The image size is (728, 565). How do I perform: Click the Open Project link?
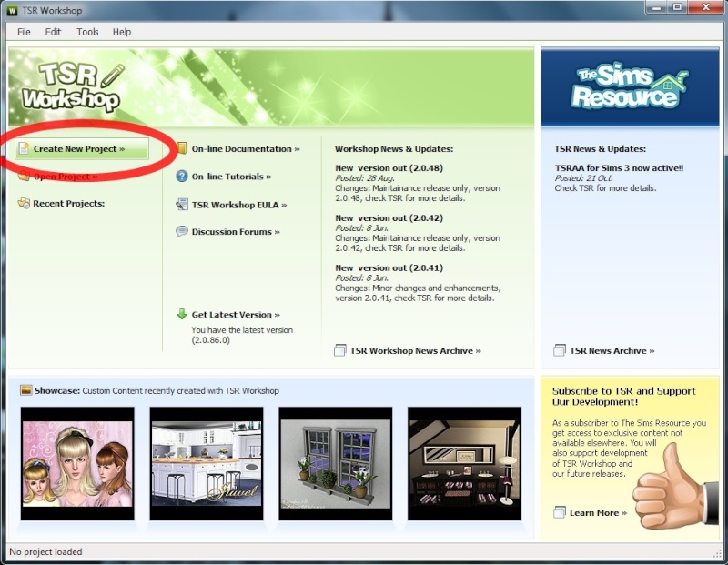tap(66, 177)
